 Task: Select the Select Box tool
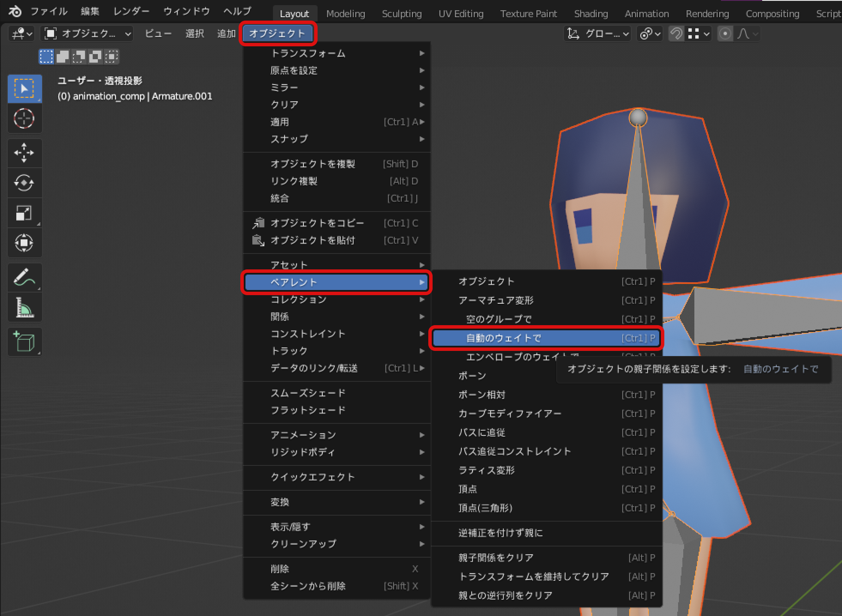24,89
